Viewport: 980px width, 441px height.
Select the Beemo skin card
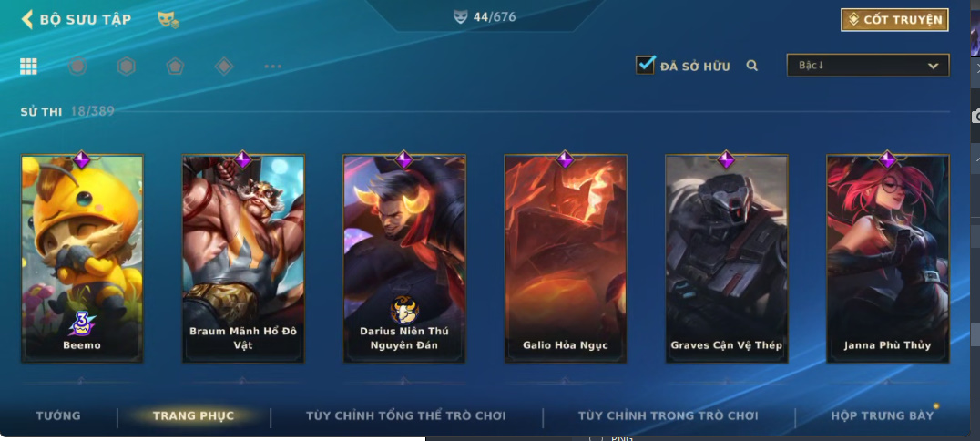coord(82,259)
